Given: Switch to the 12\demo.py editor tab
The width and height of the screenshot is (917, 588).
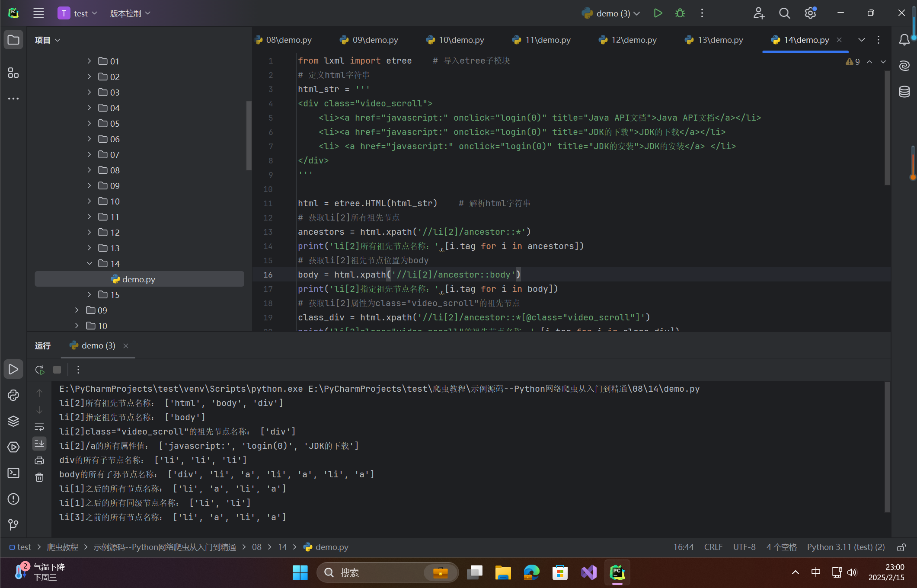Looking at the screenshot, I should (633, 40).
